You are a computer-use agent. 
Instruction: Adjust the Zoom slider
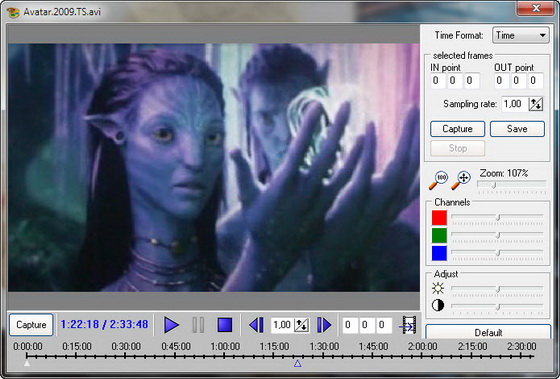pos(512,185)
